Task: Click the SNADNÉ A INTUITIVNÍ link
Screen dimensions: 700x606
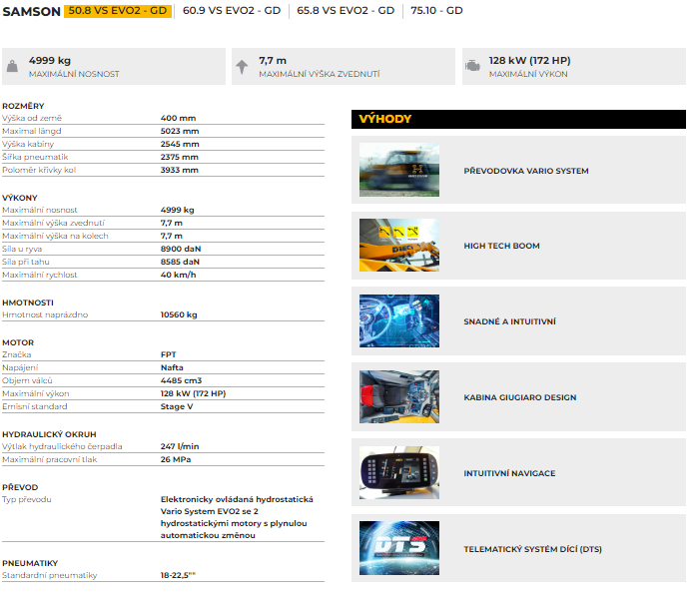Action: tap(509, 321)
